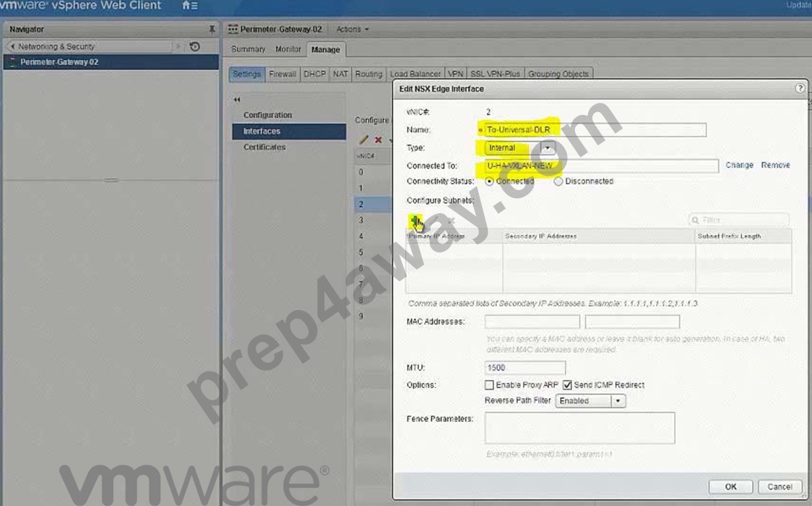812x506 pixels.
Task: Open dialog help question mark icon
Action: point(800,88)
